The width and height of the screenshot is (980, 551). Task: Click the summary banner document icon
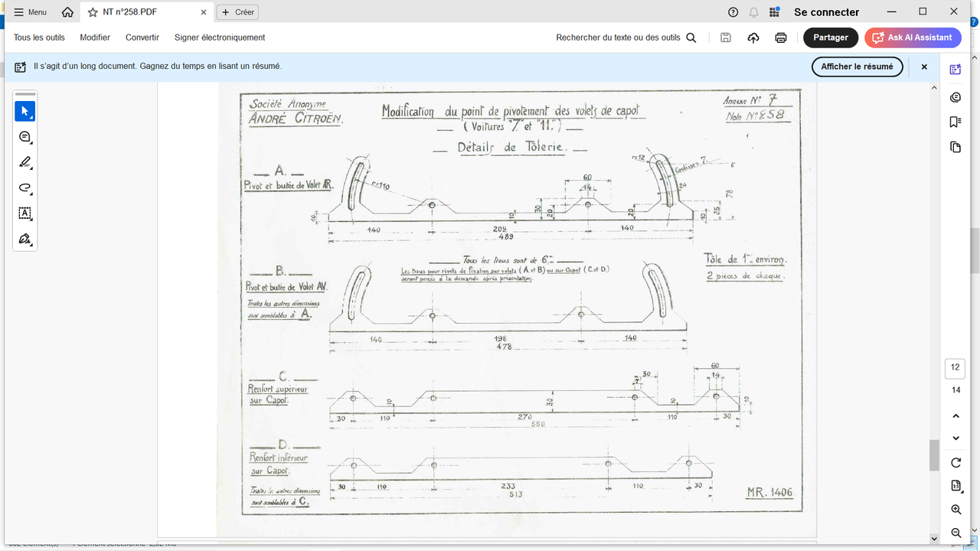click(x=21, y=67)
